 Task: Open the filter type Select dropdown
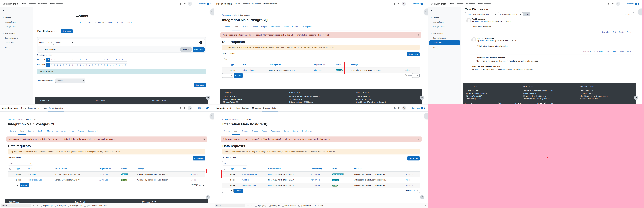point(64,43)
